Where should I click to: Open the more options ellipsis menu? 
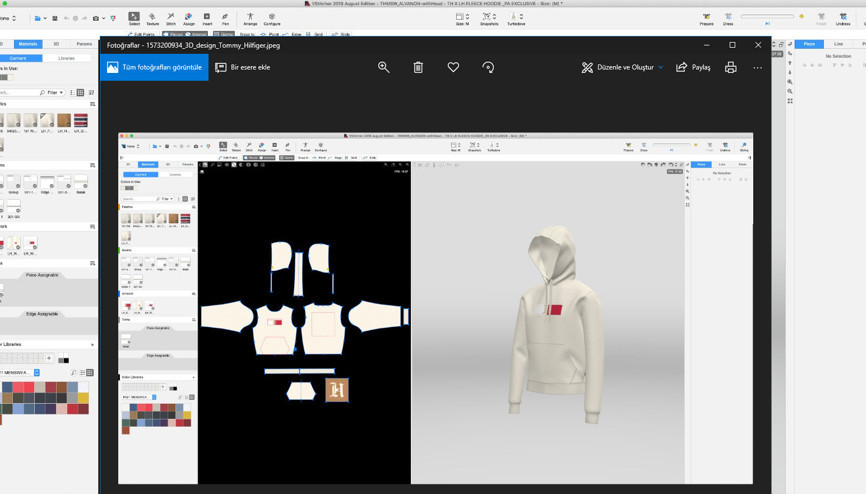757,67
